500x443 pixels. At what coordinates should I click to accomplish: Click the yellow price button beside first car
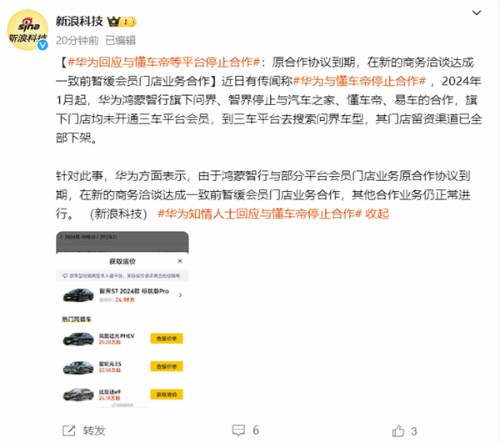[167, 338]
